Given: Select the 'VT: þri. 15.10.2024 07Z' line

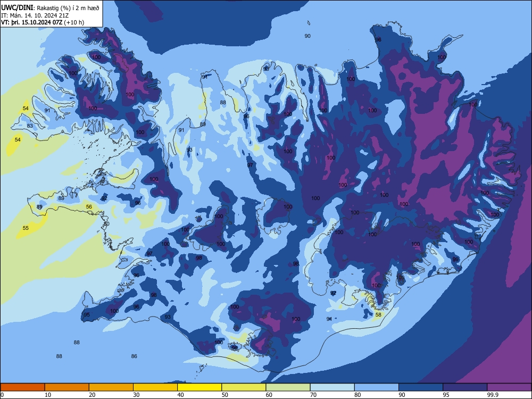Looking at the screenshot, I should 31,22.
